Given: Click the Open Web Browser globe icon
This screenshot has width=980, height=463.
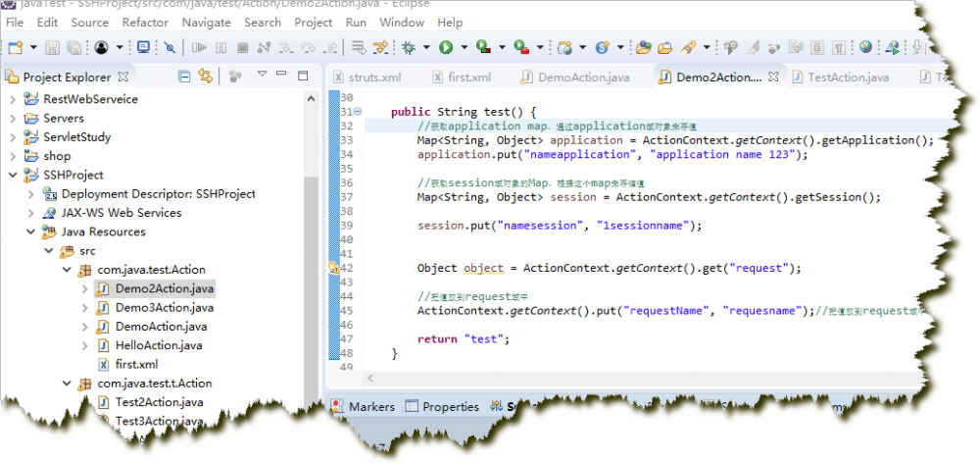Looking at the screenshot, I should tap(865, 46).
